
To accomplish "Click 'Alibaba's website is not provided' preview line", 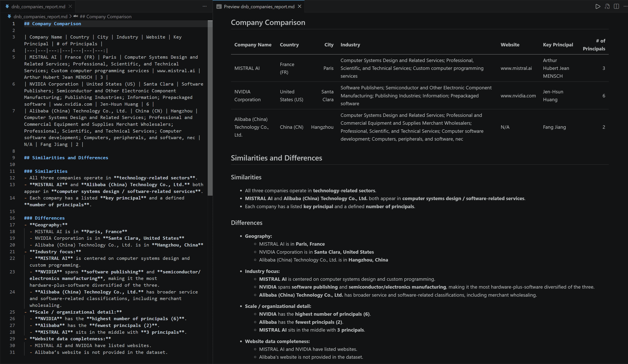I will pyautogui.click(x=311, y=357).
